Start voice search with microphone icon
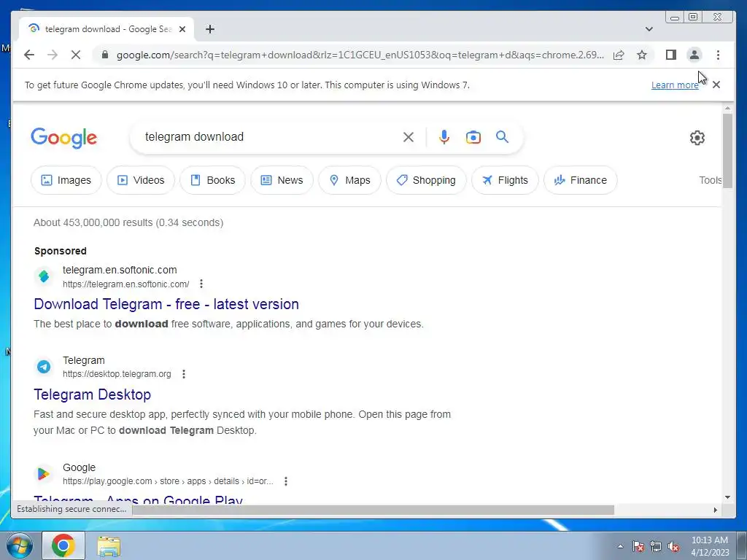This screenshot has height=560, width=747. (444, 137)
